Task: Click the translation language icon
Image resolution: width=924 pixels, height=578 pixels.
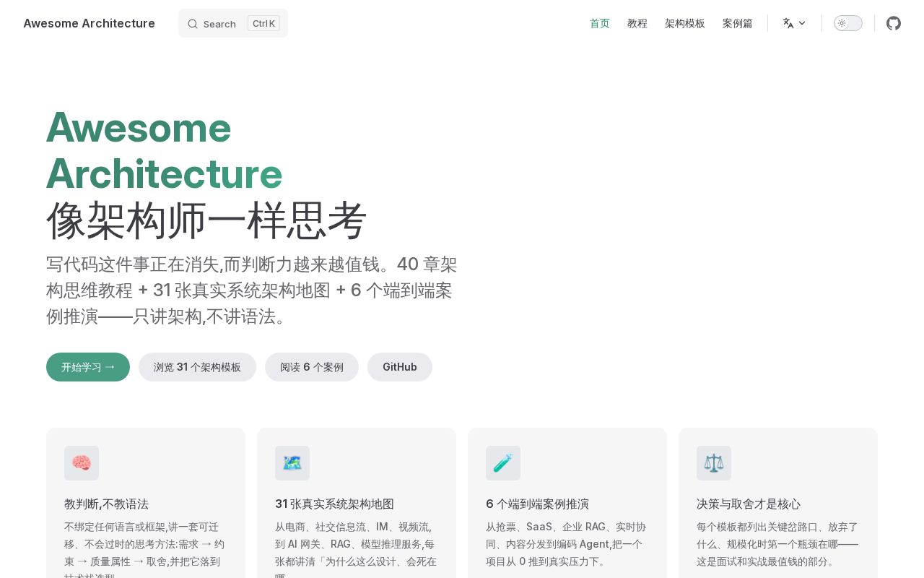Action: pyautogui.click(x=788, y=23)
